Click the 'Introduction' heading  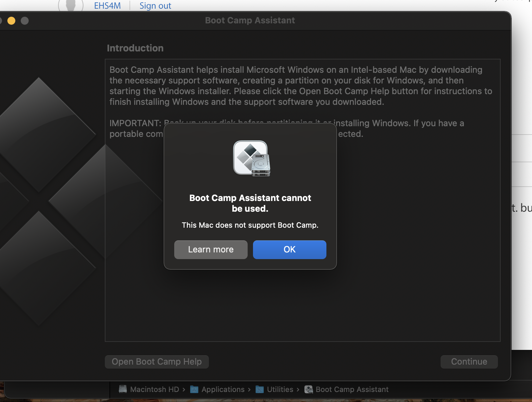(135, 48)
